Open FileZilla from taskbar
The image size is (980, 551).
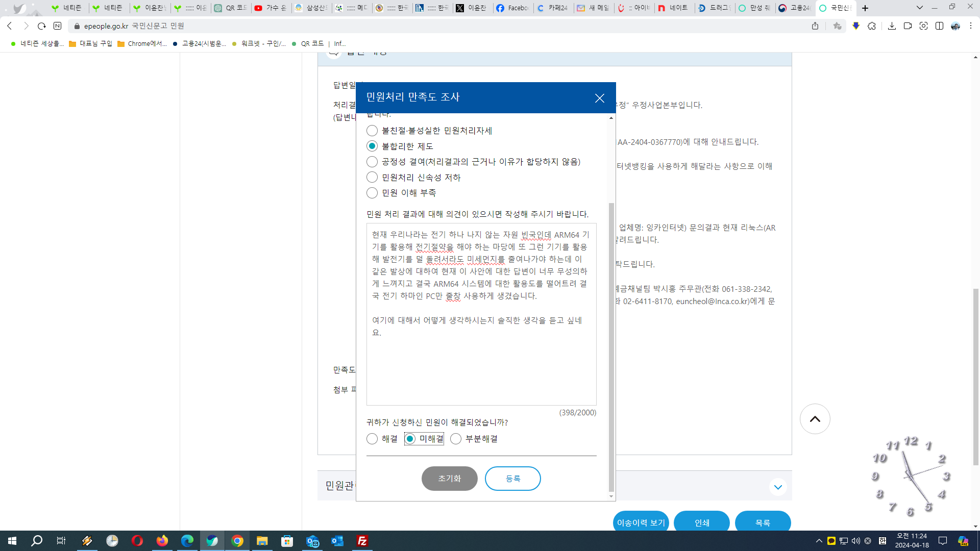362,541
